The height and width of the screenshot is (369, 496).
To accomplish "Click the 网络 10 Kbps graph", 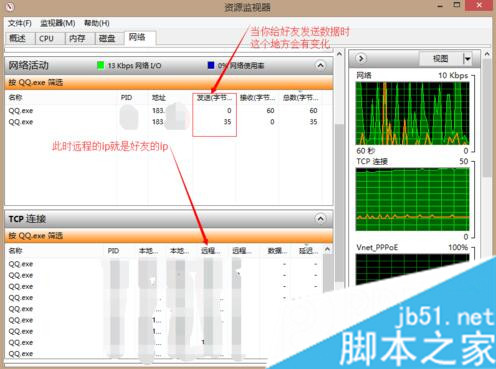I will (412, 113).
